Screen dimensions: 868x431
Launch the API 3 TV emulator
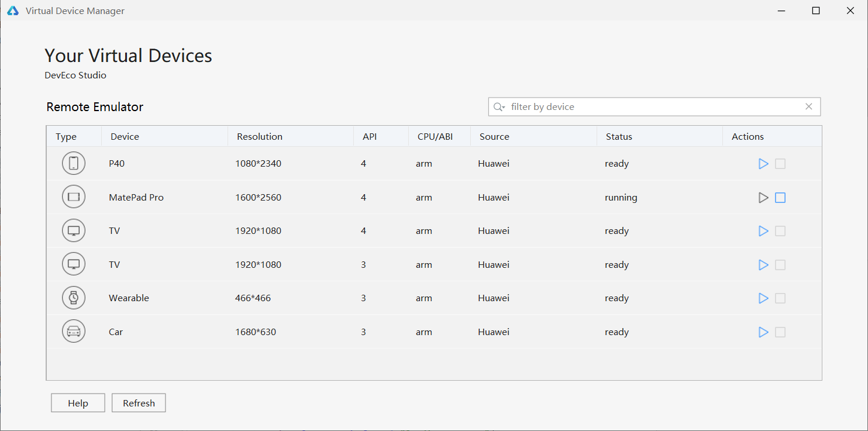(763, 265)
